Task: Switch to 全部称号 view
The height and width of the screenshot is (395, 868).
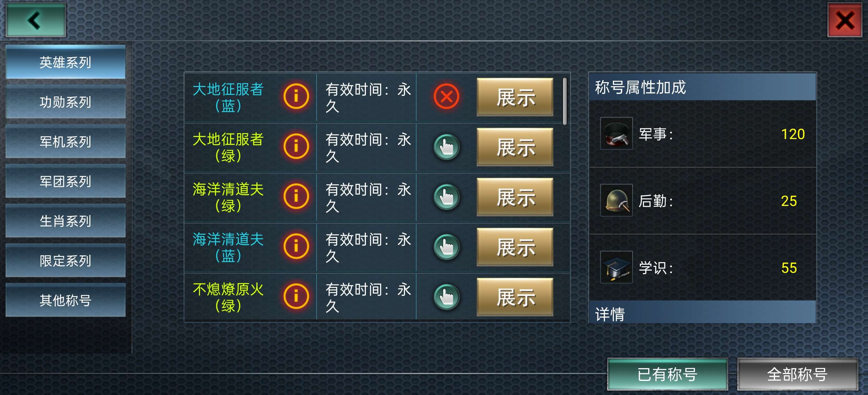Action: pyautogui.click(x=797, y=374)
